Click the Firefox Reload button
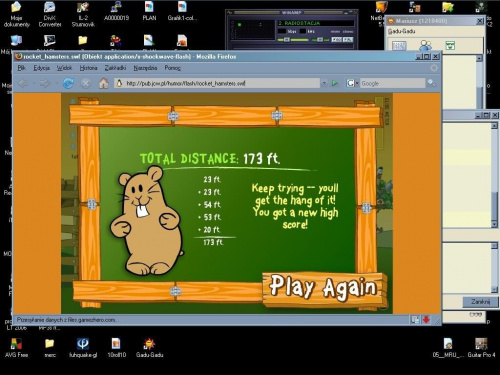 pyautogui.click(x=68, y=83)
